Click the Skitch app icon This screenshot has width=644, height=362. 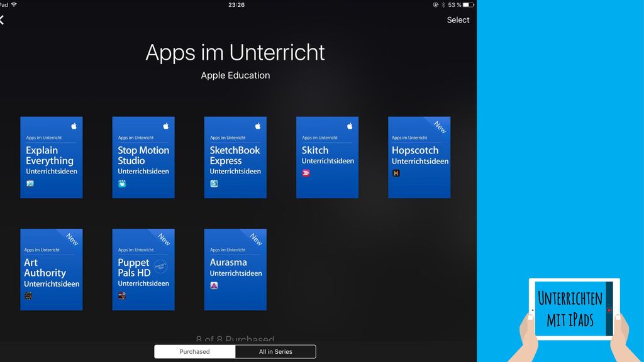(x=306, y=173)
